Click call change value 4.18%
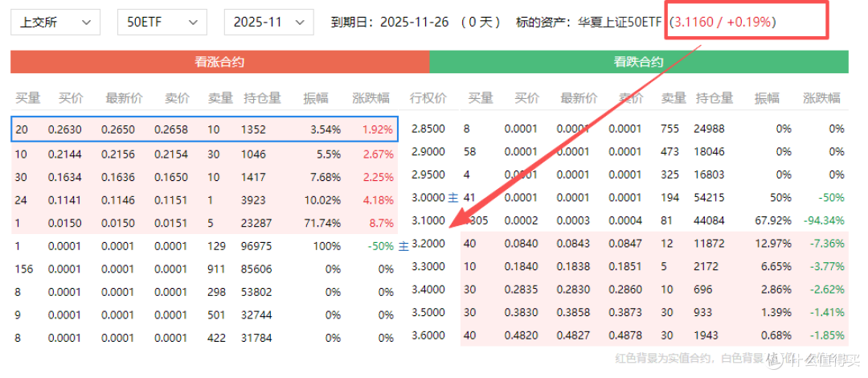This screenshot has height=378, width=868. pyautogui.click(x=378, y=200)
